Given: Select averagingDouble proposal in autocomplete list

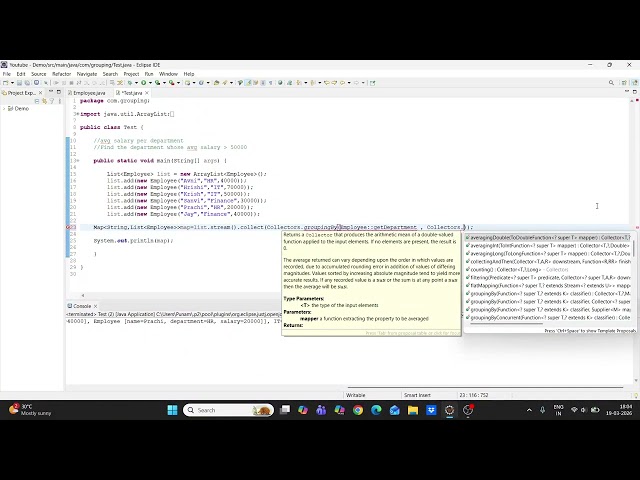Looking at the screenshot, I should [548, 238].
